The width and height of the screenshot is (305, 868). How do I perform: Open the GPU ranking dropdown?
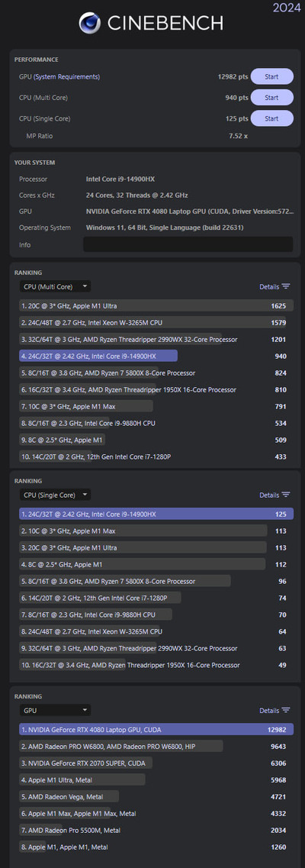click(55, 710)
